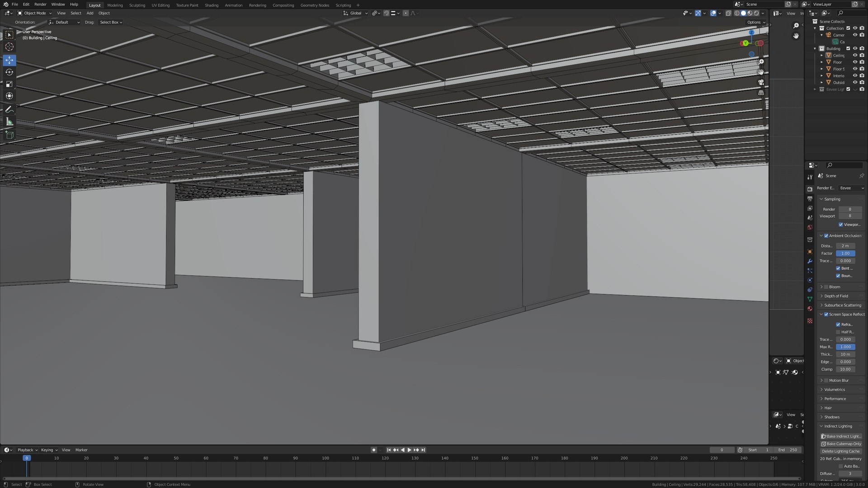Drag the Ambient Occlusion Factor slider
868x488 pixels.
tap(845, 253)
